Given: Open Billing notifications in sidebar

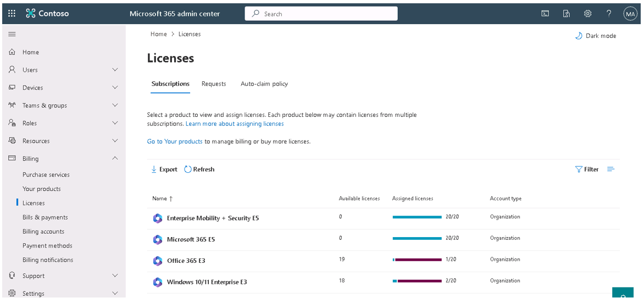Looking at the screenshot, I should click(x=48, y=260).
